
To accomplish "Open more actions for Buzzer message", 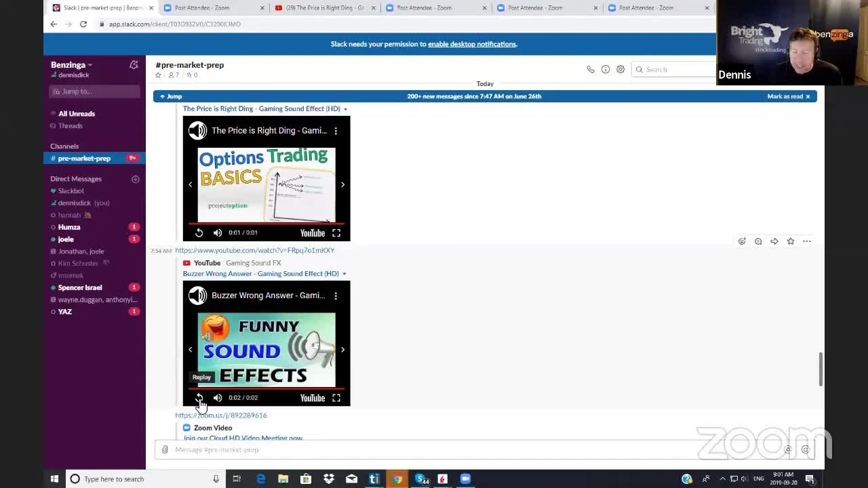I will 807,241.
